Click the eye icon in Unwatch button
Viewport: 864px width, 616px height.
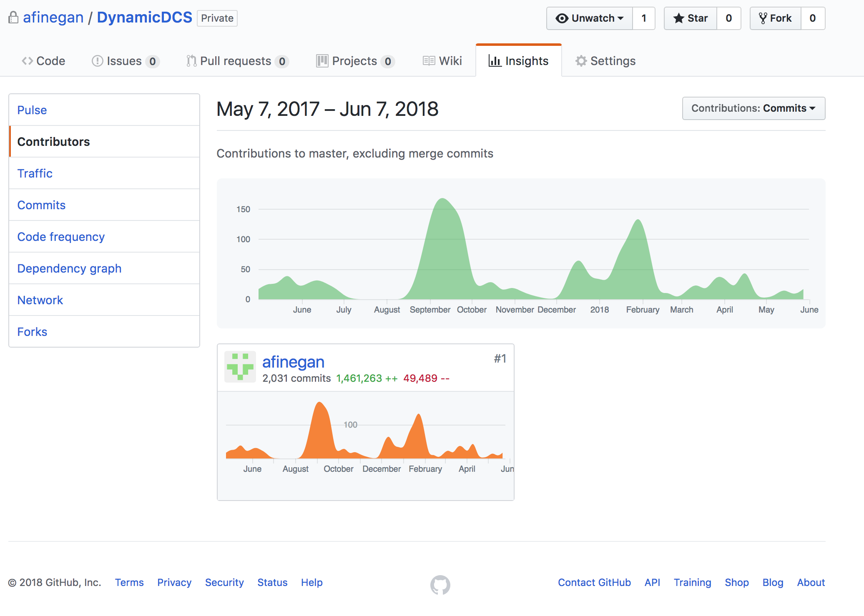coord(562,18)
